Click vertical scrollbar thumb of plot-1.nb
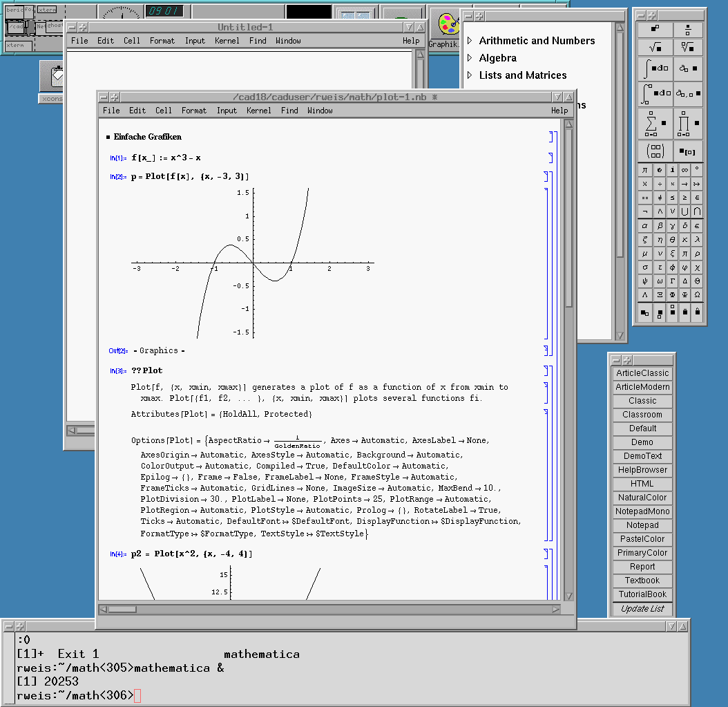This screenshot has height=707, width=728. coord(569,218)
